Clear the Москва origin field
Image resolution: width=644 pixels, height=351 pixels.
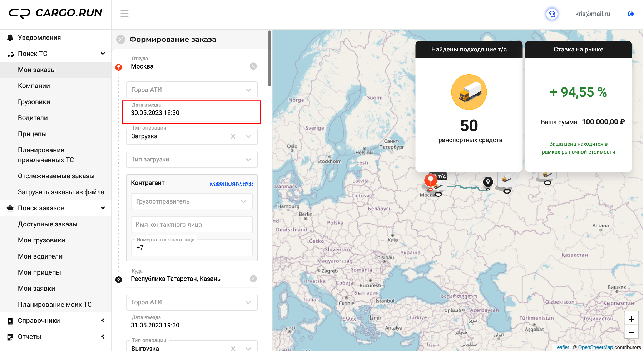point(253,66)
